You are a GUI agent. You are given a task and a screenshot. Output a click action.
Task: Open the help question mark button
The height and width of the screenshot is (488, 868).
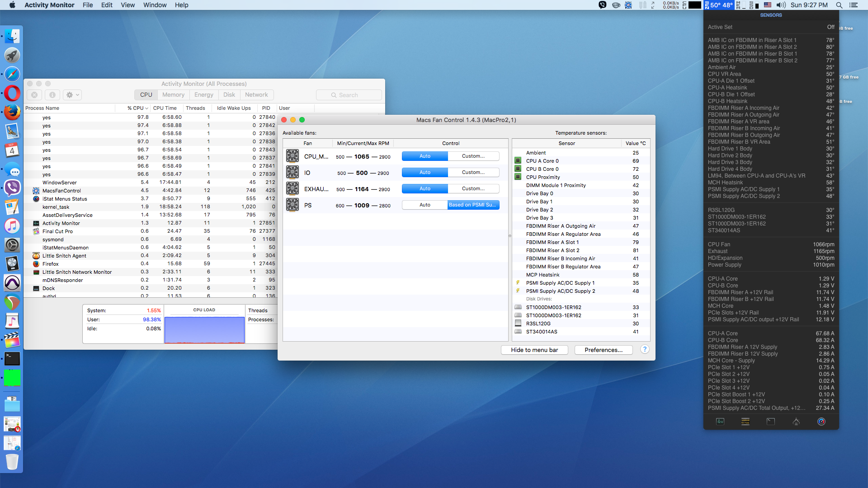point(645,349)
